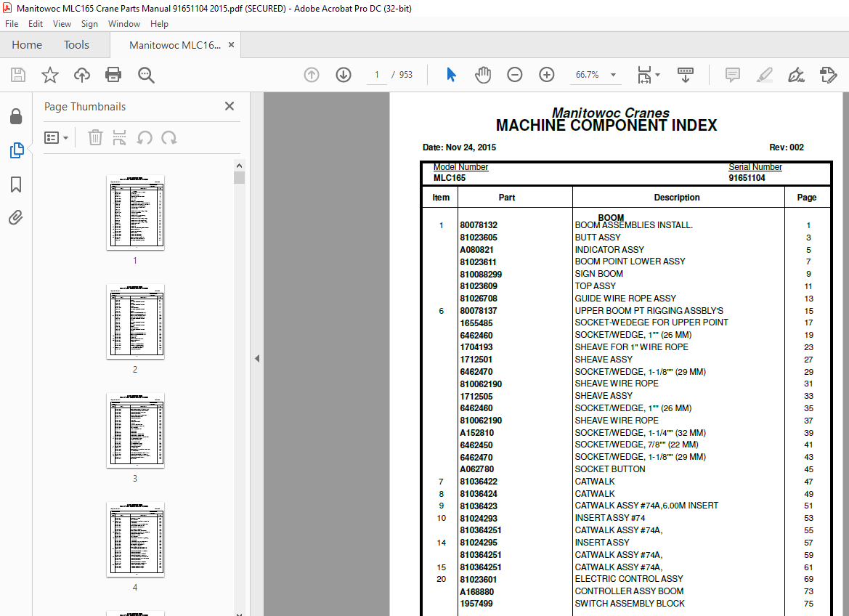Open security lock panel in sidebar

pos(16,116)
